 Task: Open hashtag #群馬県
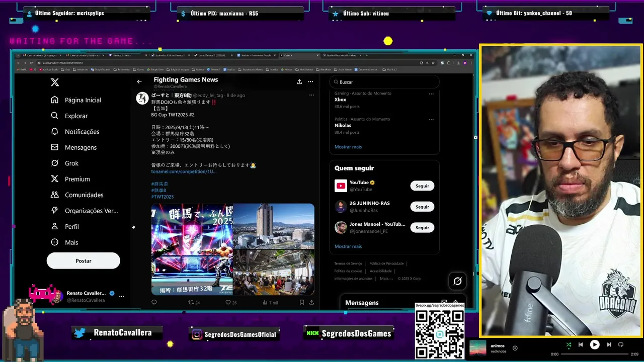159,184
